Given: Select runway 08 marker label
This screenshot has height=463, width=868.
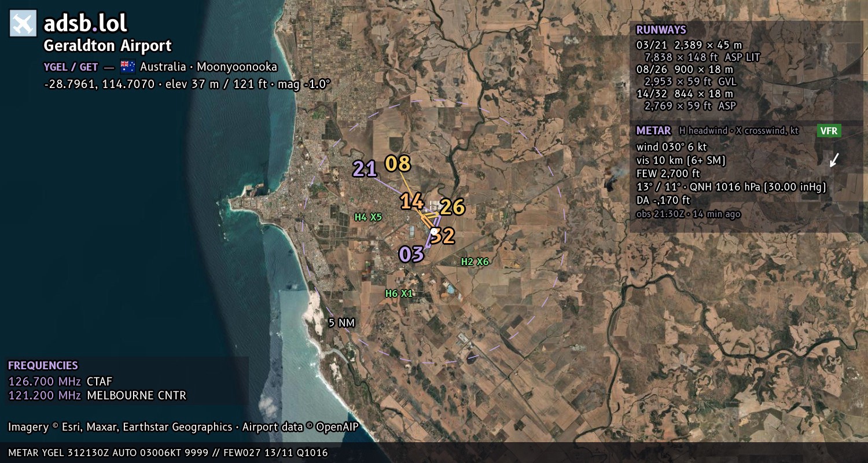Looking at the screenshot, I should [x=398, y=164].
